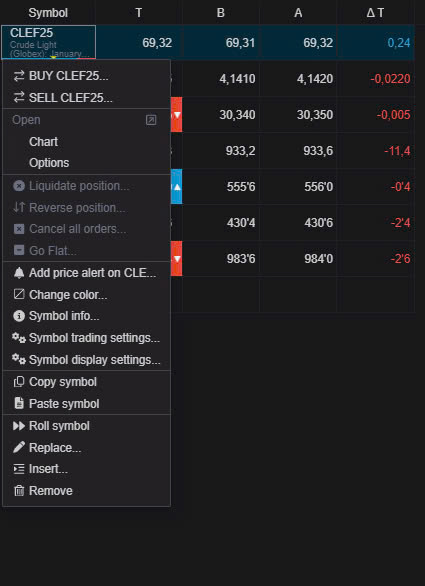
Task: Click the Symbol info circle icon
Action: [19, 316]
